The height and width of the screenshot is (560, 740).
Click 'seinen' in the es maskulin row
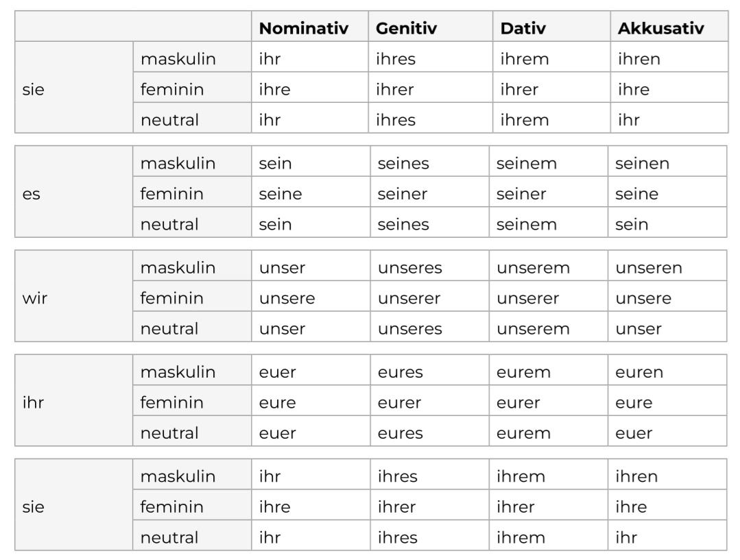click(642, 164)
